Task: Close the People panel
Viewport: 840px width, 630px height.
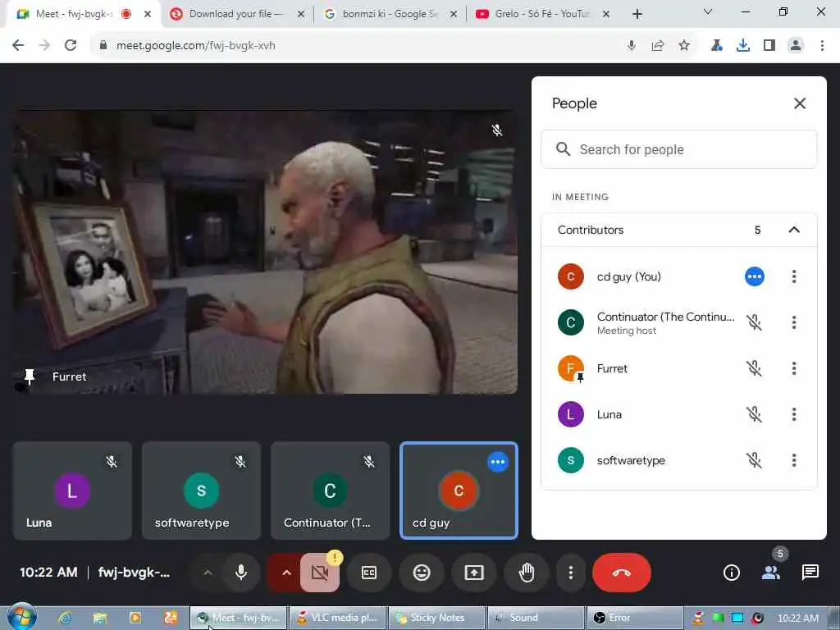Action: [x=799, y=103]
